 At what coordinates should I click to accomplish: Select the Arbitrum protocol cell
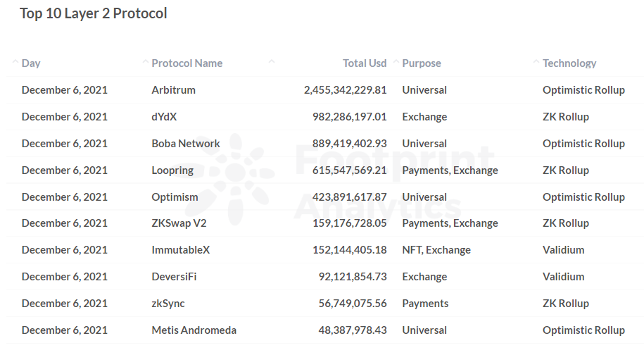(x=173, y=90)
